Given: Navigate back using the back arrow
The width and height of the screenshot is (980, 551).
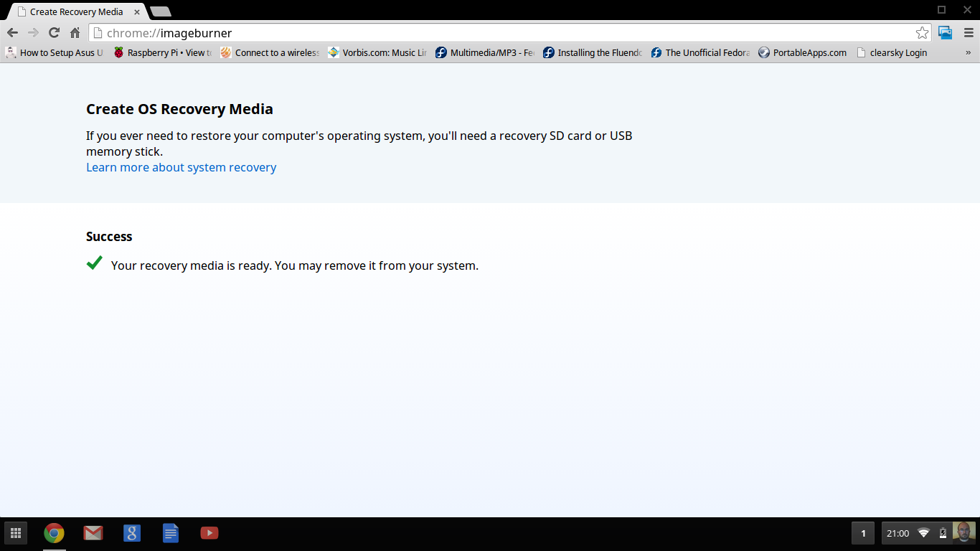Looking at the screenshot, I should pyautogui.click(x=12, y=32).
